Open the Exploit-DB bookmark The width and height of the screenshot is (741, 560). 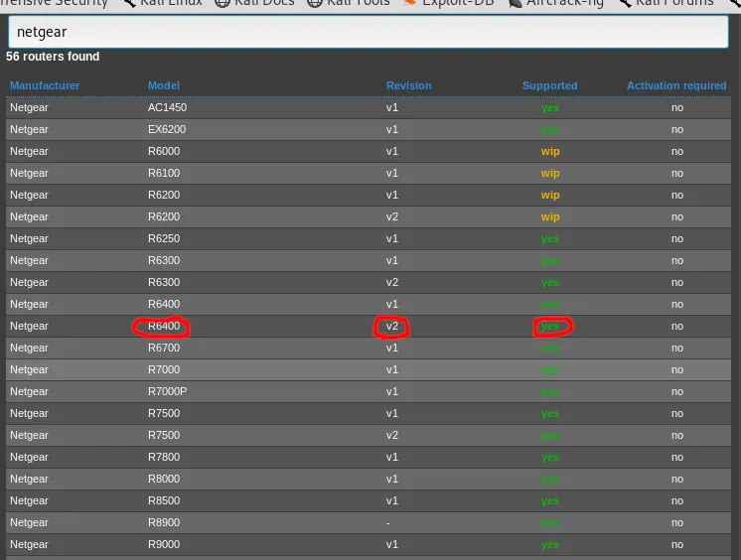point(449,3)
